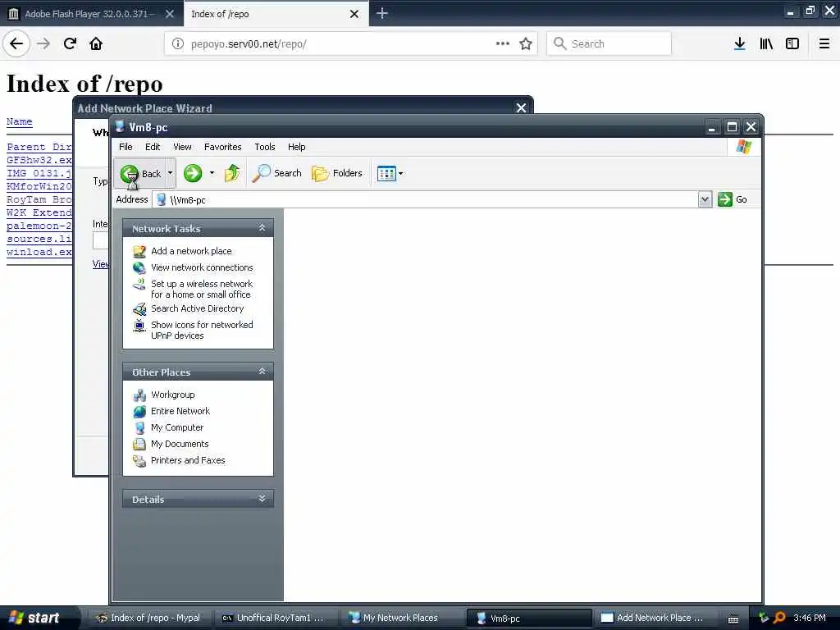Image resolution: width=840 pixels, height=630 pixels.
Task: Open My Computer in Other Places
Action: click(177, 427)
